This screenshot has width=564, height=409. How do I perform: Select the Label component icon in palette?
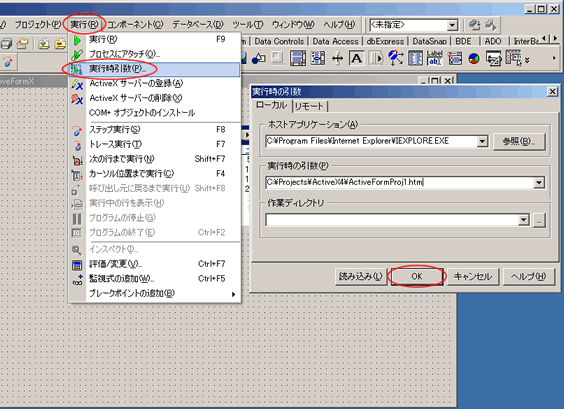click(435, 58)
